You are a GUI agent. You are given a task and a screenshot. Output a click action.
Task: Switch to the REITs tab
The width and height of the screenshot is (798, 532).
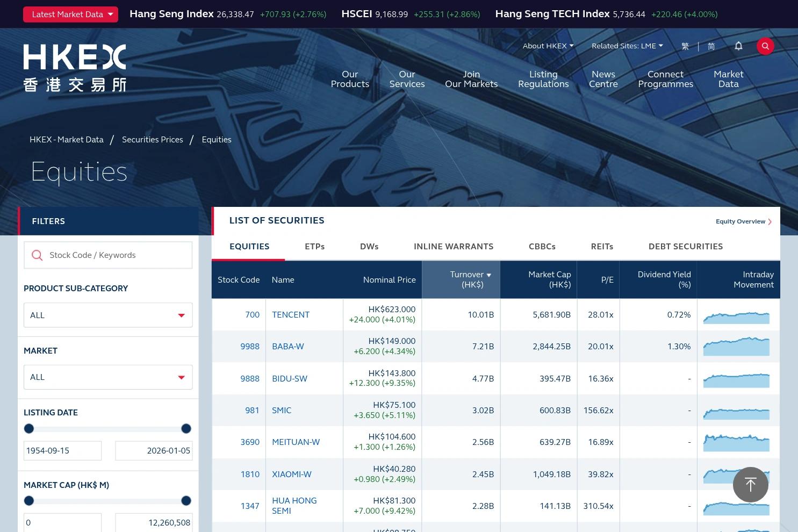click(602, 247)
